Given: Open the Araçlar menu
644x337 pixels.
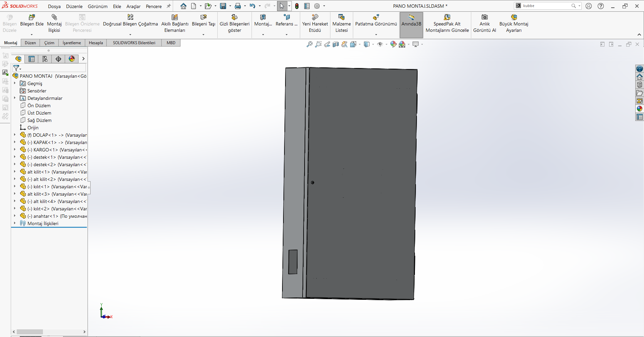Looking at the screenshot, I should pyautogui.click(x=133, y=6).
